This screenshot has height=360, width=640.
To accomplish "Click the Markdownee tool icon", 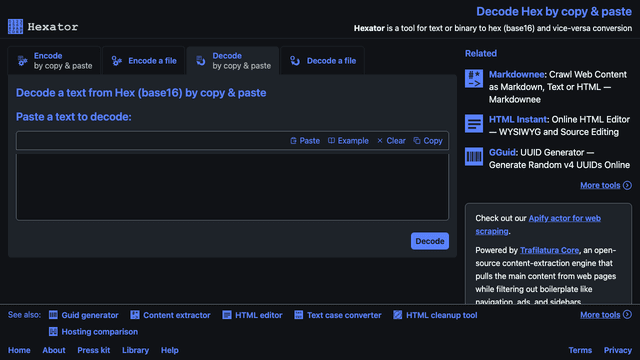I will [474, 78].
